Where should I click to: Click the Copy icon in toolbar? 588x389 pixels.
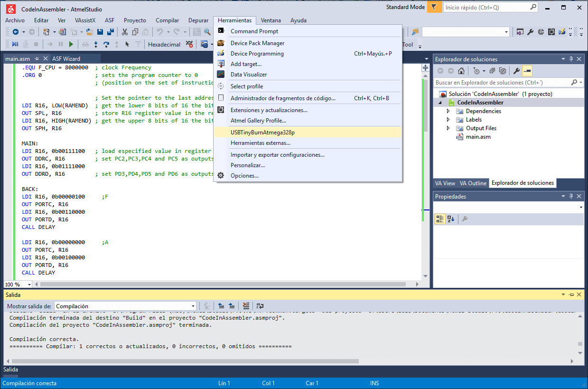pyautogui.click(x=135, y=32)
